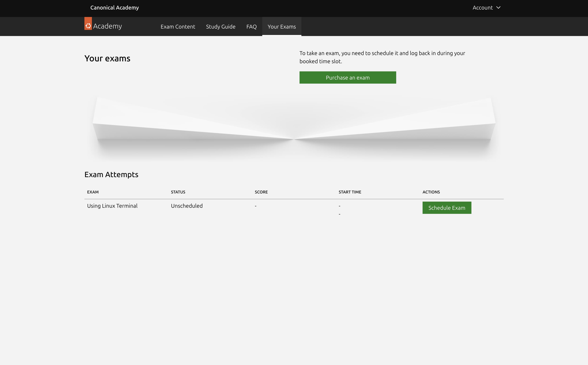This screenshot has height=365, width=588.
Task: Switch to the FAQ tab
Action: tap(251, 27)
